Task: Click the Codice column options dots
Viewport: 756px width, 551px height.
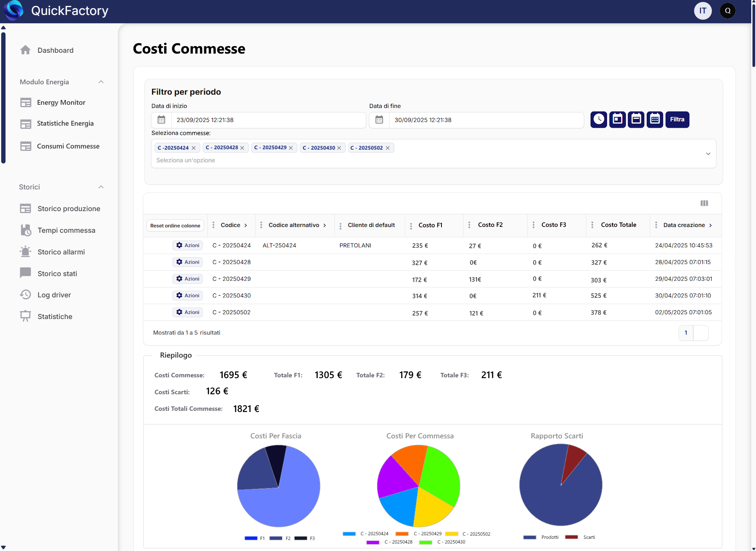Action: point(213,225)
